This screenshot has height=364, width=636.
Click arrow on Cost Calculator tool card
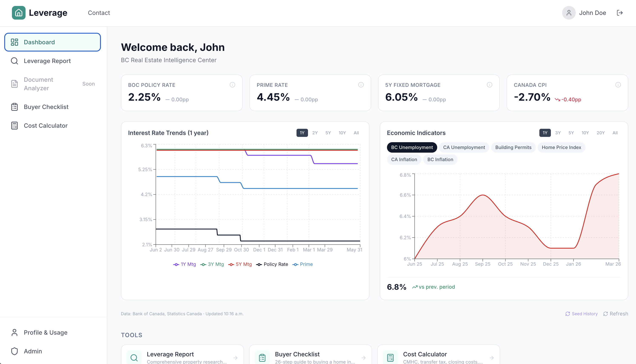[x=491, y=358]
